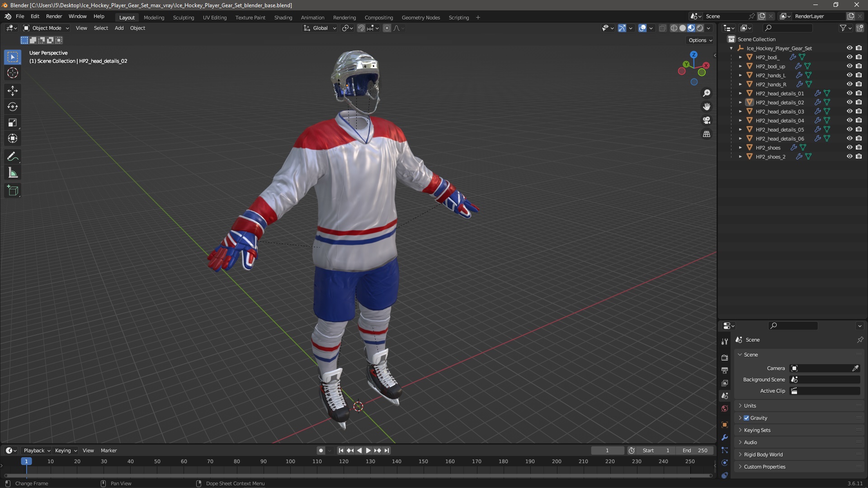Click the End frame 250 field
This screenshot has width=868, height=488.
pyautogui.click(x=695, y=450)
